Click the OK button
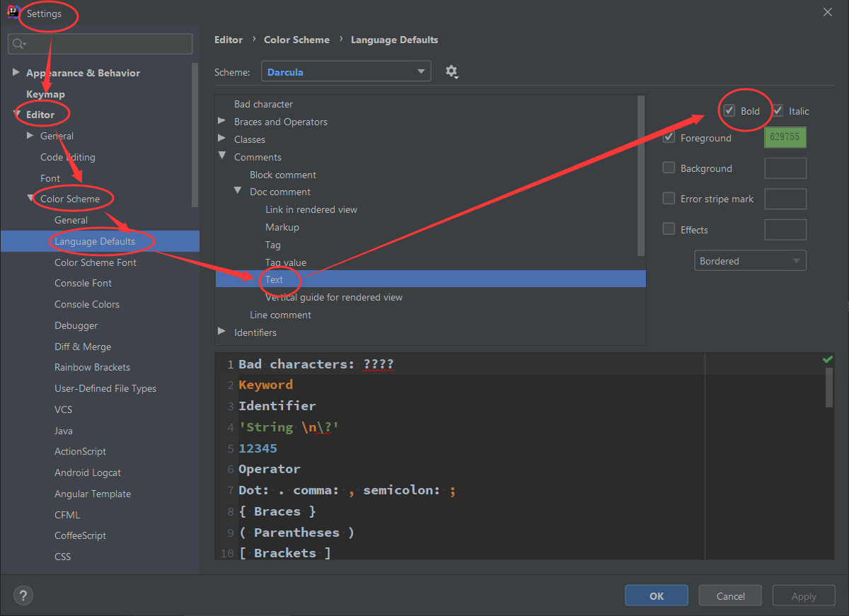The image size is (849, 616). click(657, 595)
